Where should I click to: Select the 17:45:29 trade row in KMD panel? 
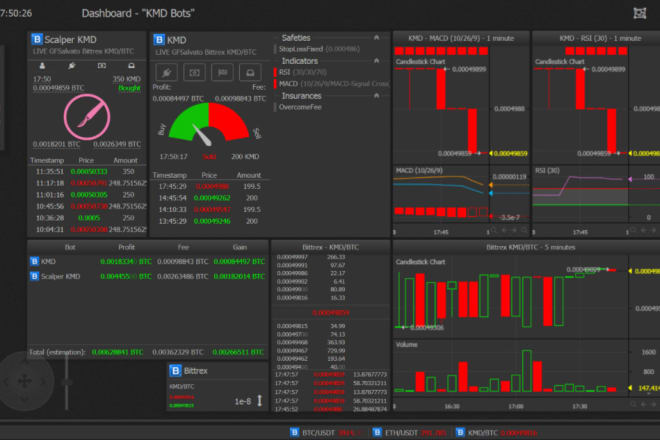pyautogui.click(x=210, y=186)
